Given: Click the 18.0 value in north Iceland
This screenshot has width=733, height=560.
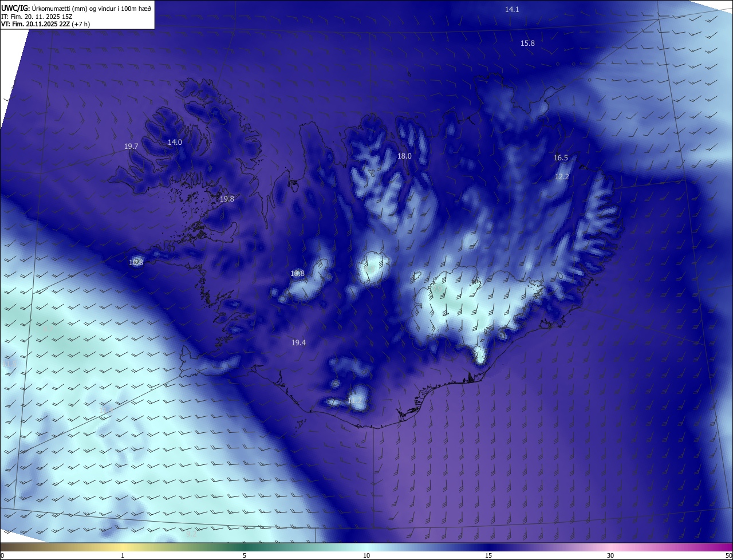Looking at the screenshot, I should tap(404, 156).
